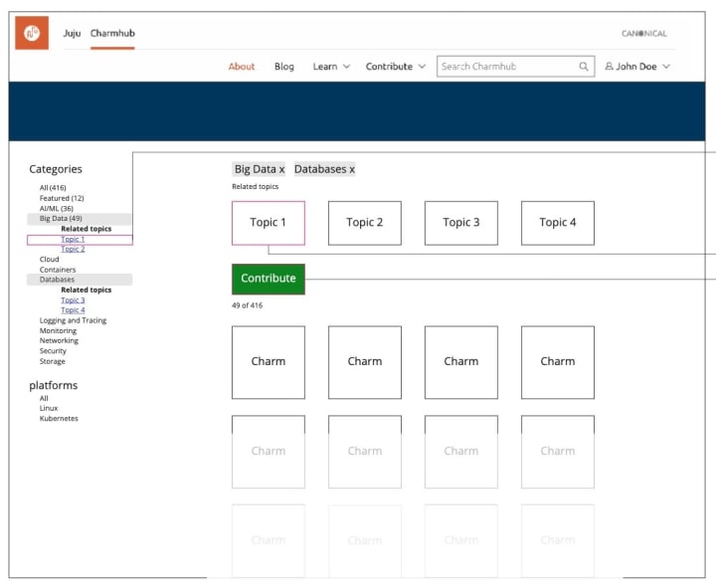
Task: Open the Charm card below the Contribute button
Action: tap(268, 362)
